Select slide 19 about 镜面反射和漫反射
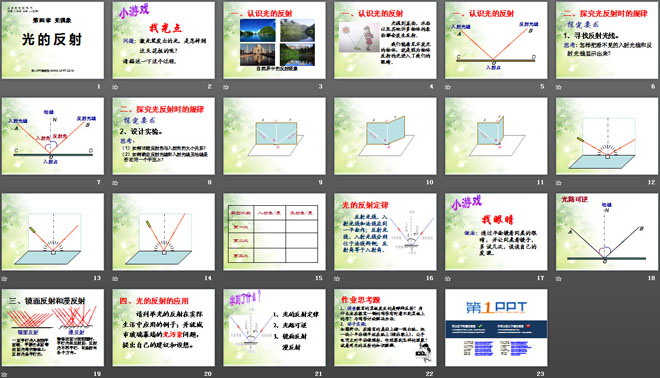 (53, 327)
